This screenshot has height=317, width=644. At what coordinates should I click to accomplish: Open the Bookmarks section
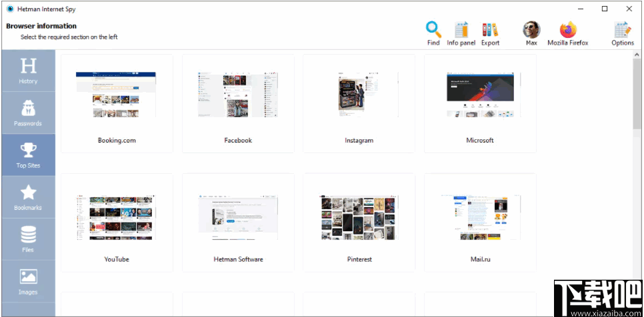click(x=29, y=197)
